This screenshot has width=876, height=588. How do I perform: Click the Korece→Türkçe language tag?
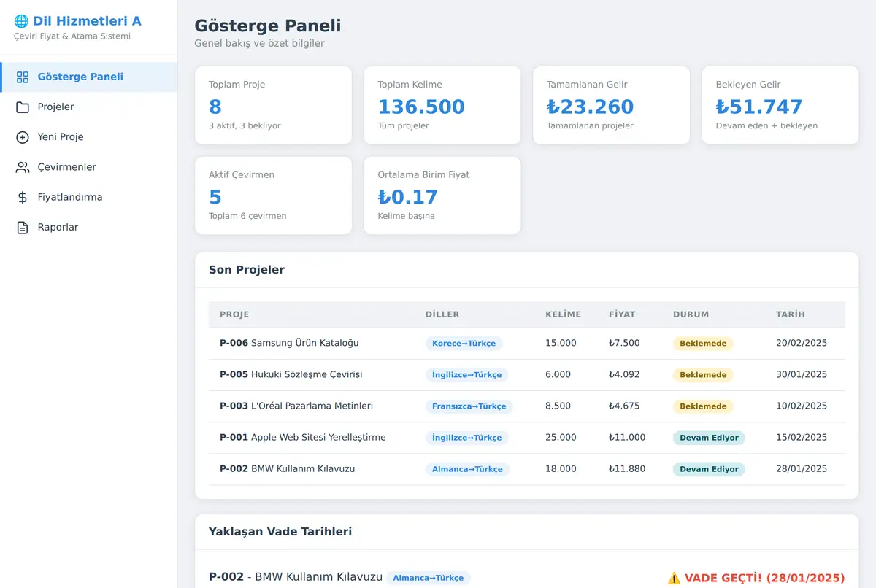pyautogui.click(x=464, y=344)
